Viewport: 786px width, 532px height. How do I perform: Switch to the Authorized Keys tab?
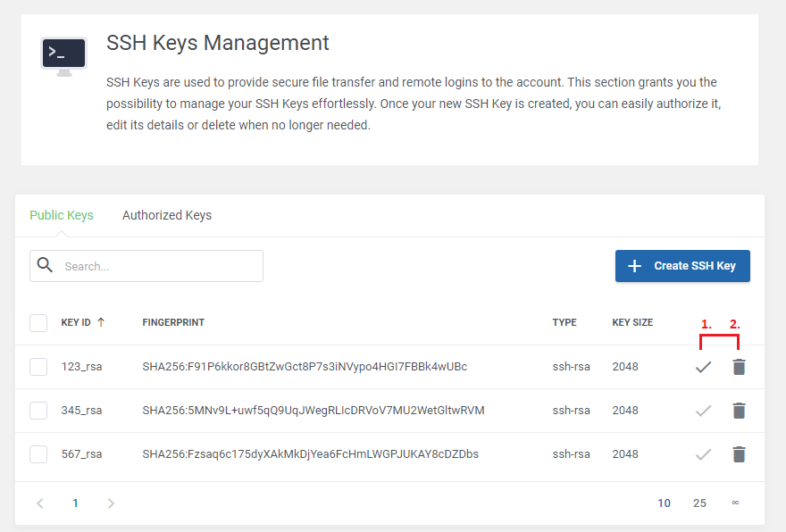click(x=167, y=215)
